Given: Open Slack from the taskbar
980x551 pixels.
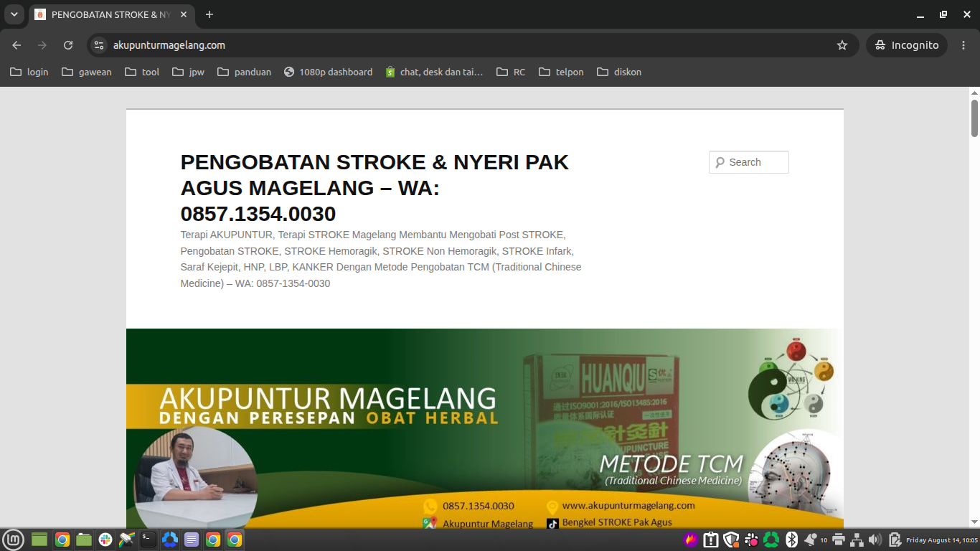Looking at the screenshot, I should [105, 540].
